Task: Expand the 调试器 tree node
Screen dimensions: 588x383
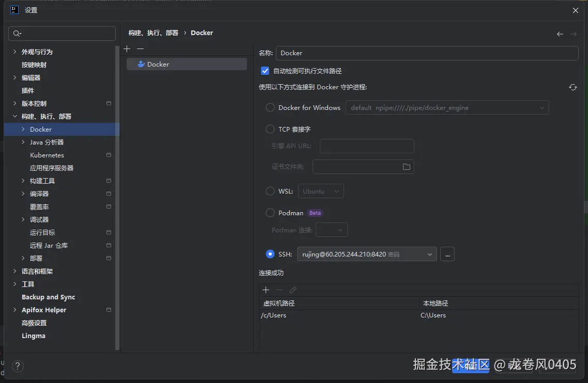Action: click(x=23, y=219)
